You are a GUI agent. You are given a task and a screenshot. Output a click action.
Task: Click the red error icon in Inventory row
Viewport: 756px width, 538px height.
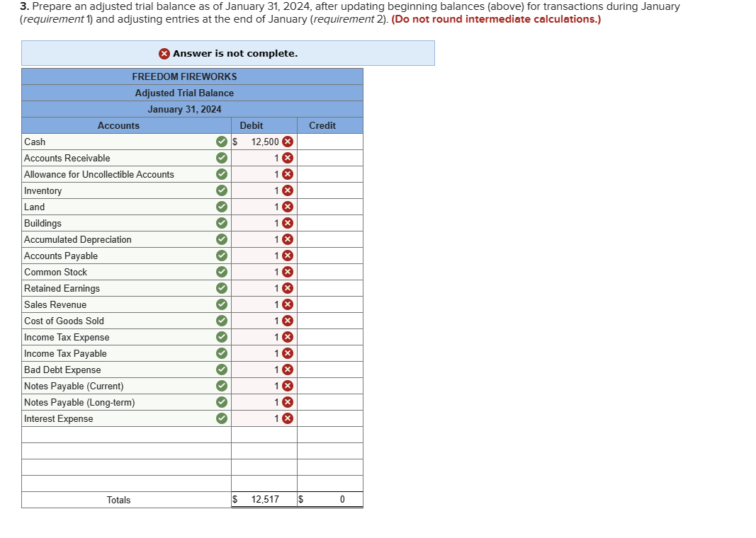[x=288, y=190]
